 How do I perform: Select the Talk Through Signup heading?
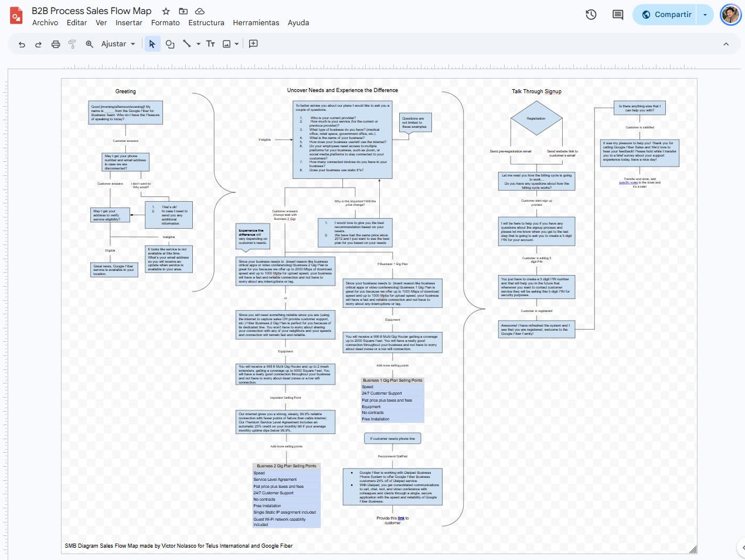(536, 91)
